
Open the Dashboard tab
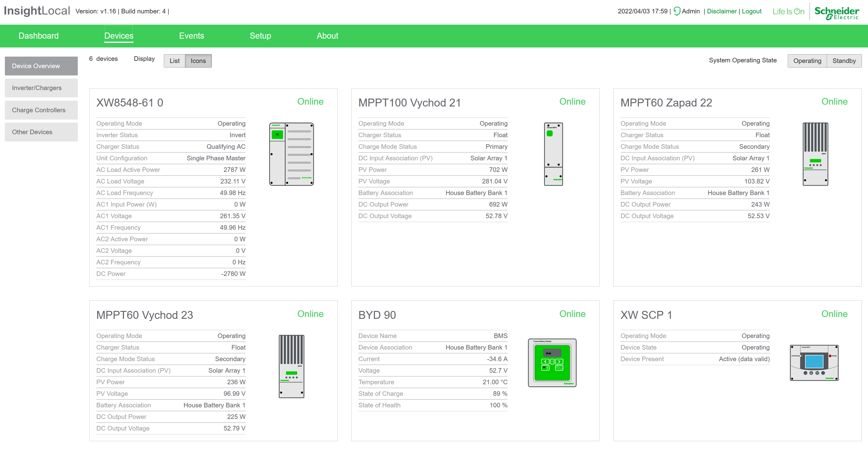[38, 36]
